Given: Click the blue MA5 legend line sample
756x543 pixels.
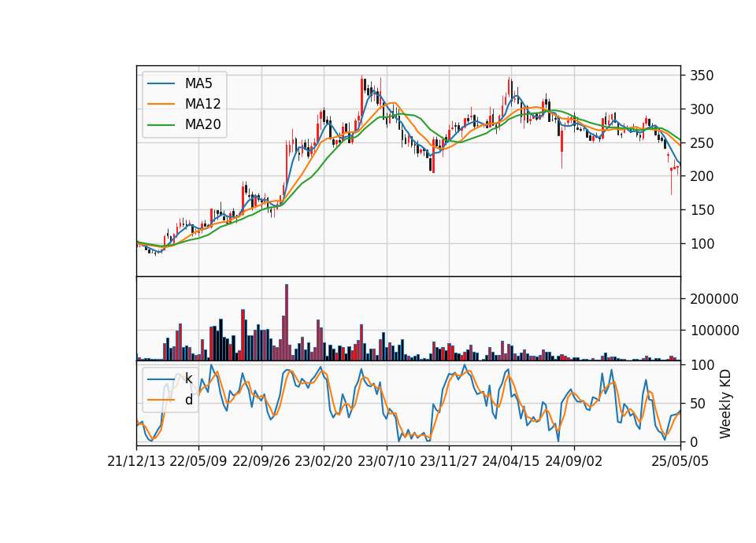Looking at the screenshot, I should click(x=161, y=83).
